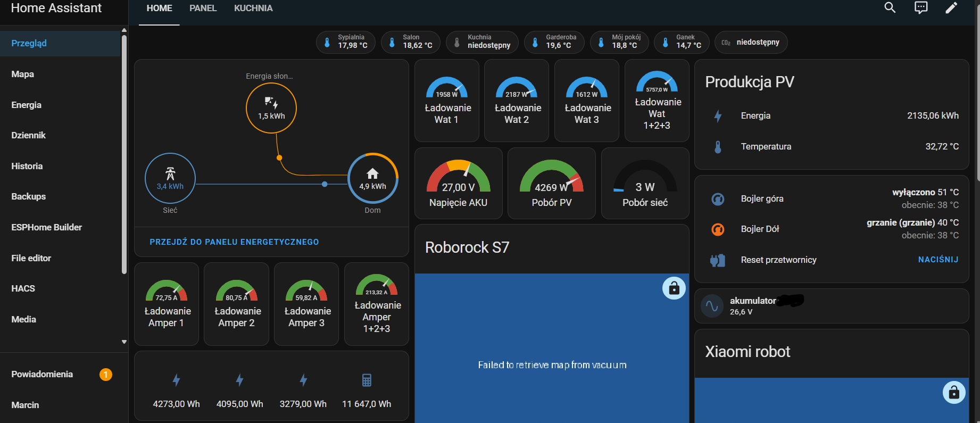Select the grid tower Sieć icon
Viewport: 980px width, 423px height.
(170, 173)
